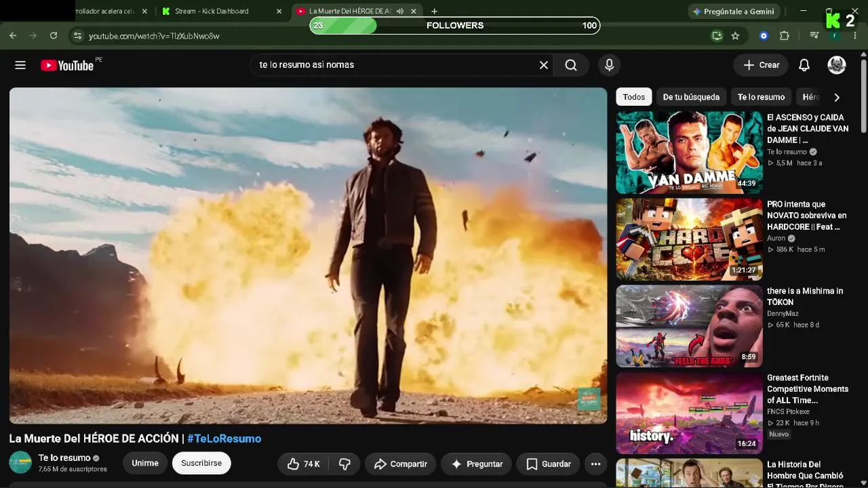The width and height of the screenshot is (868, 488).
Task: Dislike the video with thumbs down
Action: (344, 464)
